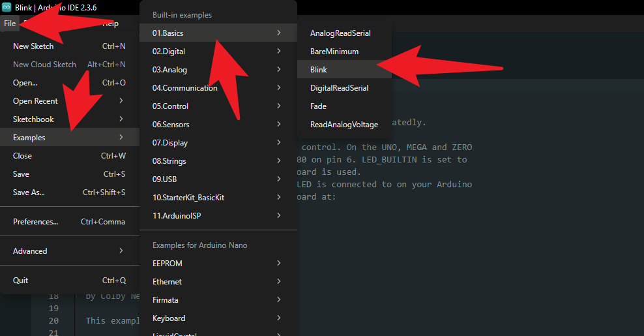Expand the 08.Strings examples category
Viewport: 644px width, 336px height.
pos(218,160)
